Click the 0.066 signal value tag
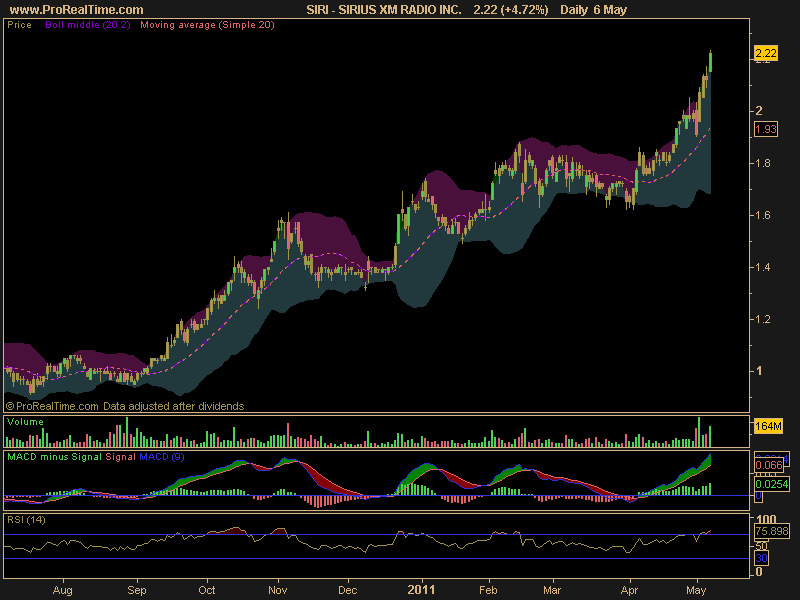The height and width of the screenshot is (600, 800). [x=769, y=465]
